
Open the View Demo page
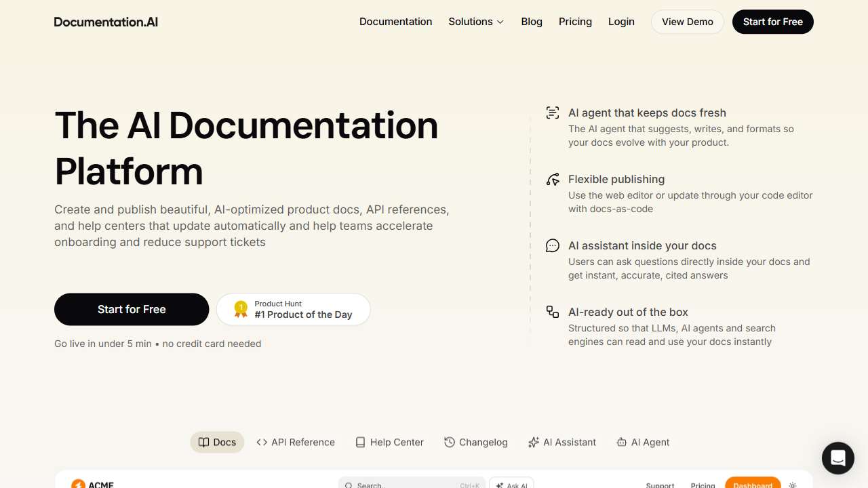(687, 22)
